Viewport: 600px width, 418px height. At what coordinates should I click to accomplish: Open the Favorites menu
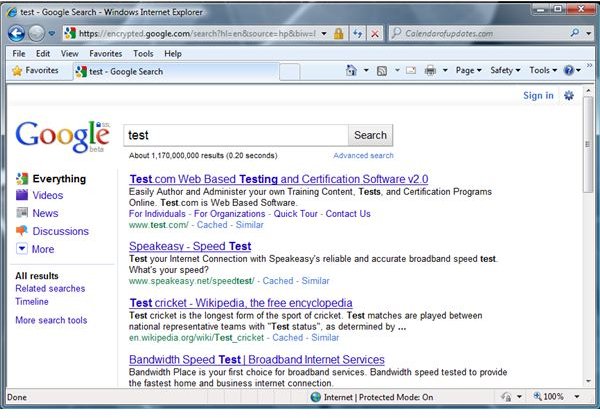click(x=106, y=54)
